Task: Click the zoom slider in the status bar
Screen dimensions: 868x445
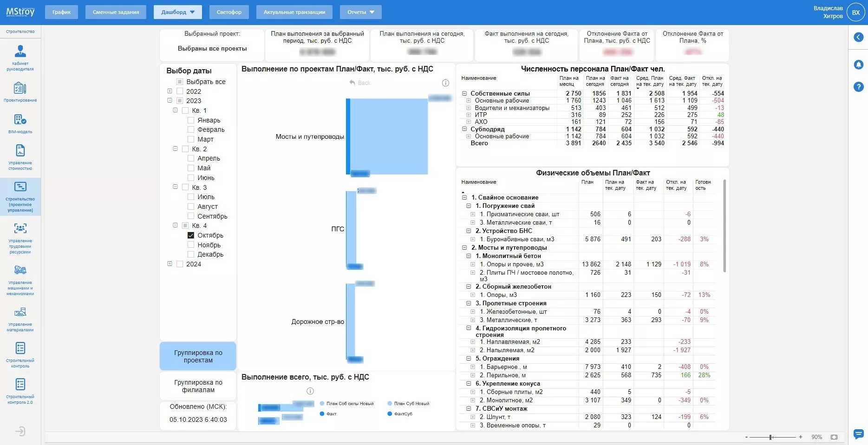Action: click(x=771, y=437)
